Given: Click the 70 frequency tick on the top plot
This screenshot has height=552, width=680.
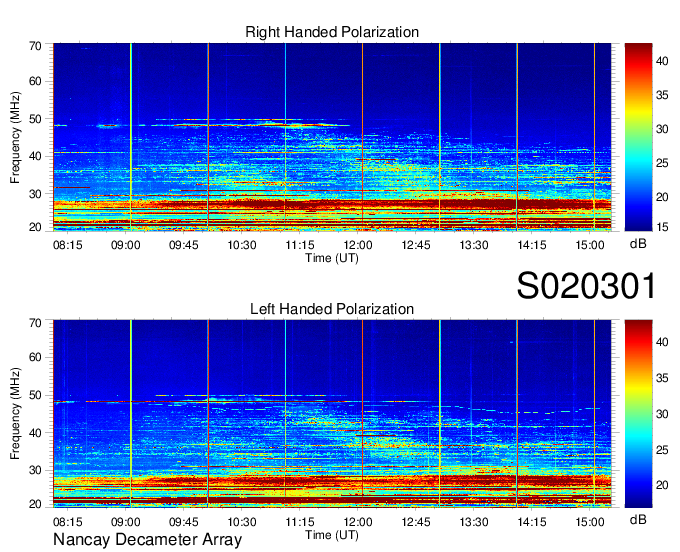Looking at the screenshot, I should [x=35, y=46].
